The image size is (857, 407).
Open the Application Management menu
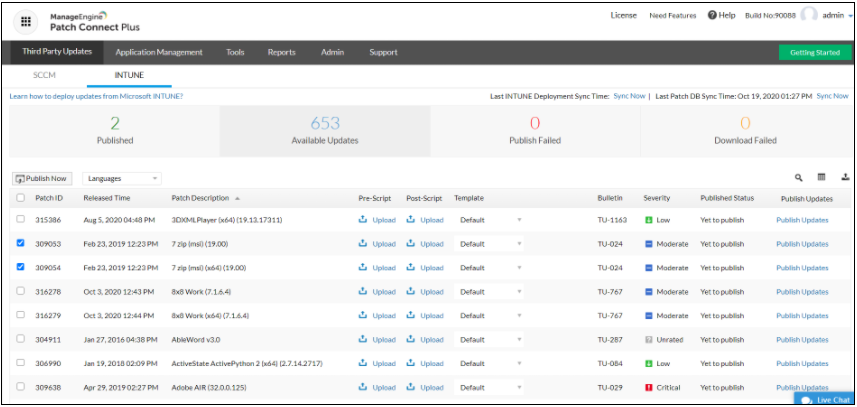tap(159, 52)
